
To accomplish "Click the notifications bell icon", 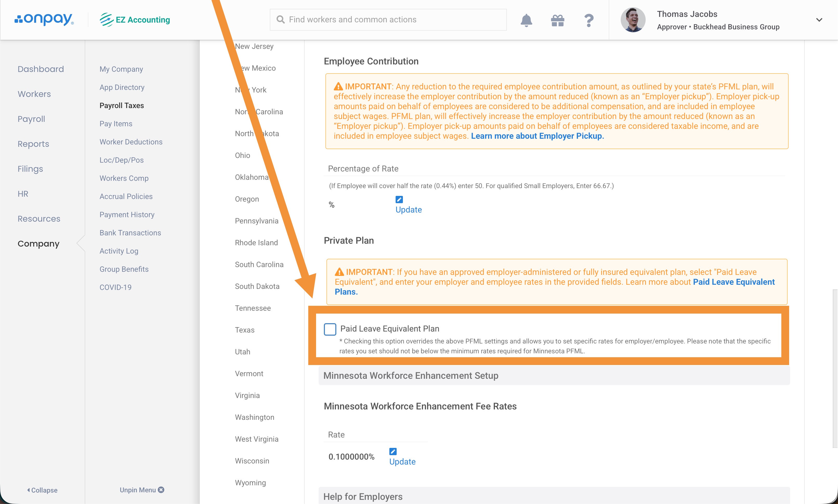I will pyautogui.click(x=526, y=20).
